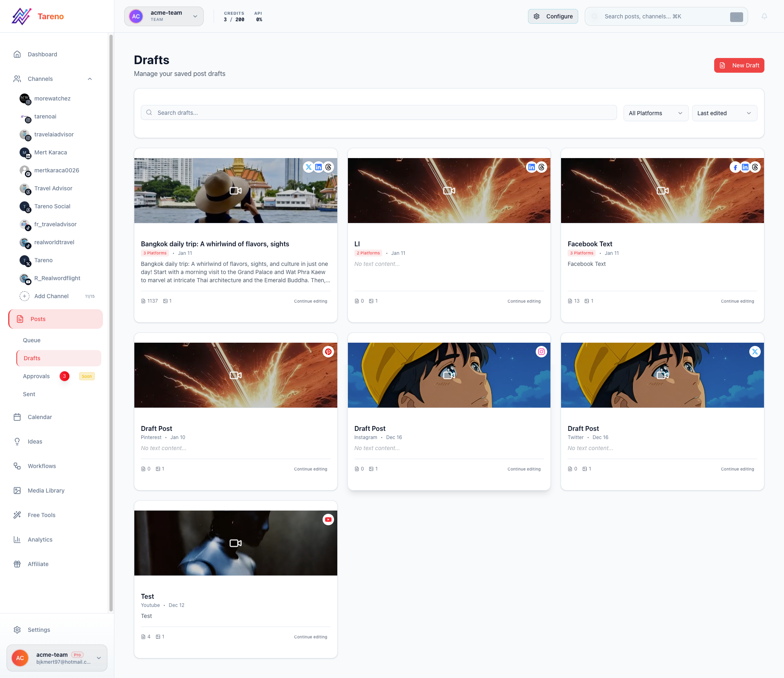The width and height of the screenshot is (784, 678).
Task: Go to Queue under Posts
Action: [x=31, y=340]
